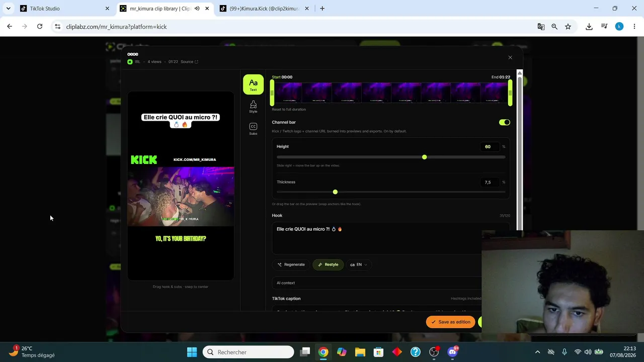Click the editor panel vertical scrollbar

coord(520,150)
